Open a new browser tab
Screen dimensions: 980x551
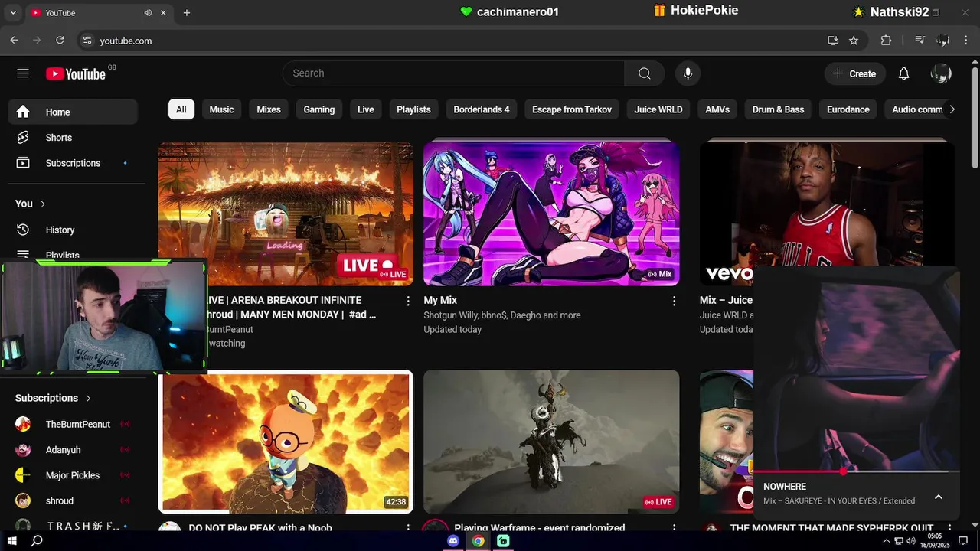click(x=187, y=13)
